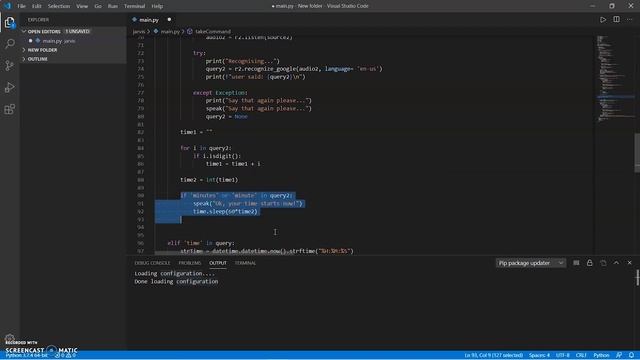
Task: Open the View menu
Action: 82,6
